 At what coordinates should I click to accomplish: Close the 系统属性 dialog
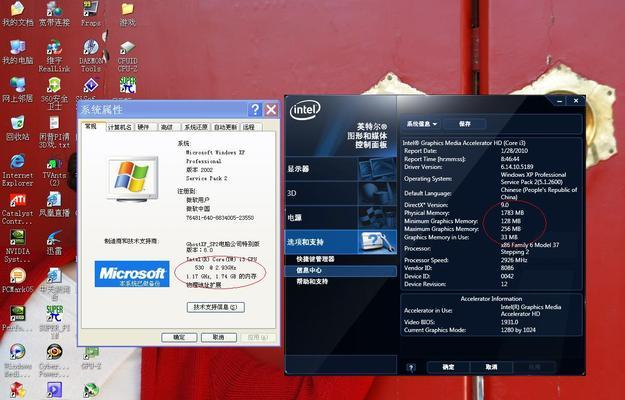pyautogui.click(x=271, y=109)
